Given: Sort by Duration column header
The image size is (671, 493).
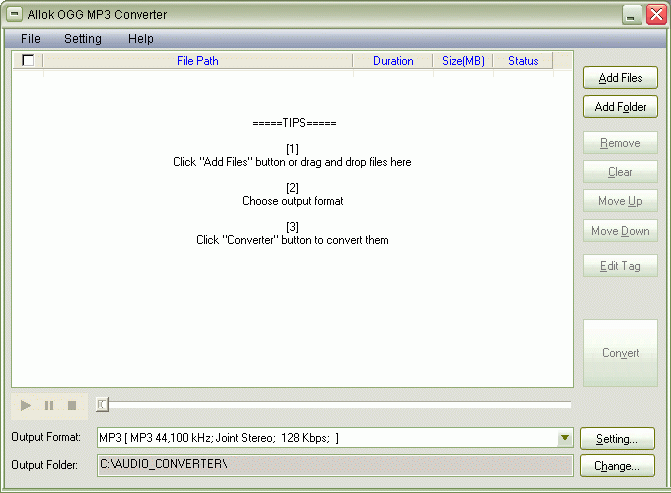Looking at the screenshot, I should pos(393,61).
